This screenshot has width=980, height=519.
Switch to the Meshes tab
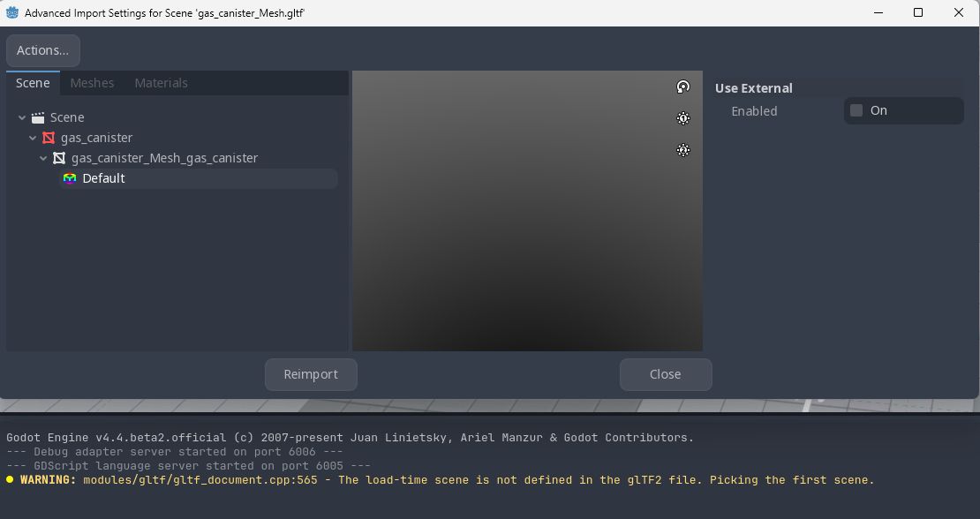[x=92, y=83]
